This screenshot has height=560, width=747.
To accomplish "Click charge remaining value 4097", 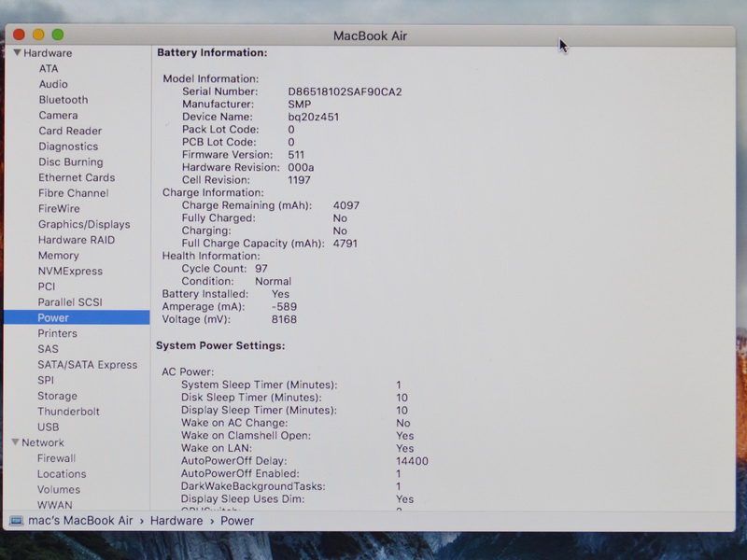I will [345, 205].
